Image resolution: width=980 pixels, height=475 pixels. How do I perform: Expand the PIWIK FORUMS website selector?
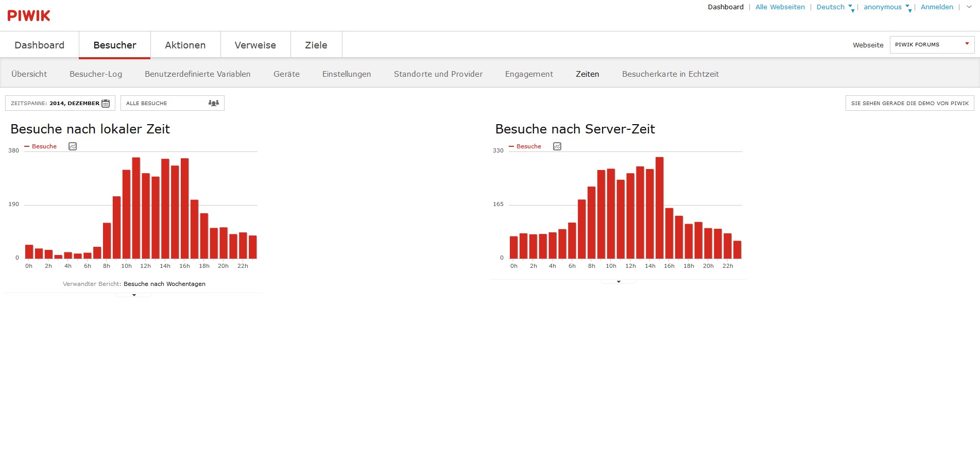click(932, 45)
